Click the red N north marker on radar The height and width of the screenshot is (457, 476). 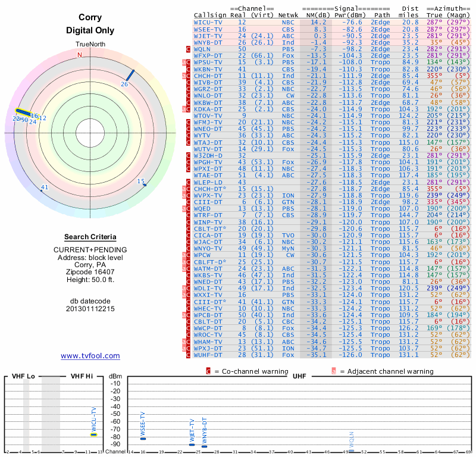tap(80, 55)
